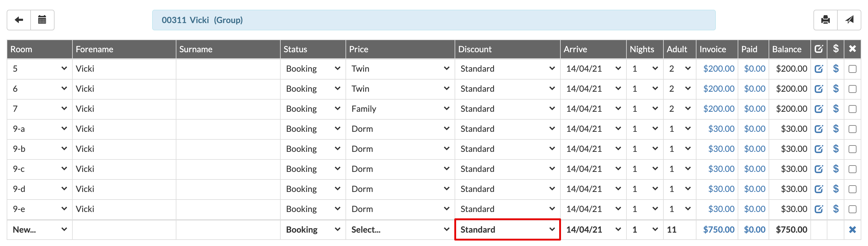The width and height of the screenshot is (868, 246).
Task: Open the $200.00 invoice link for room 5
Action: pyautogui.click(x=718, y=69)
